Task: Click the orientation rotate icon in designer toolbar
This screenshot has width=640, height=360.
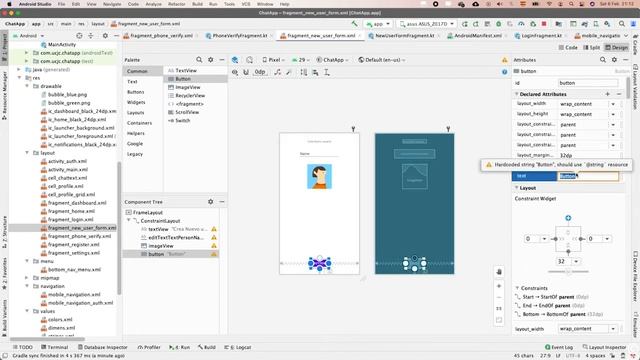Action: pyautogui.click(x=249, y=60)
